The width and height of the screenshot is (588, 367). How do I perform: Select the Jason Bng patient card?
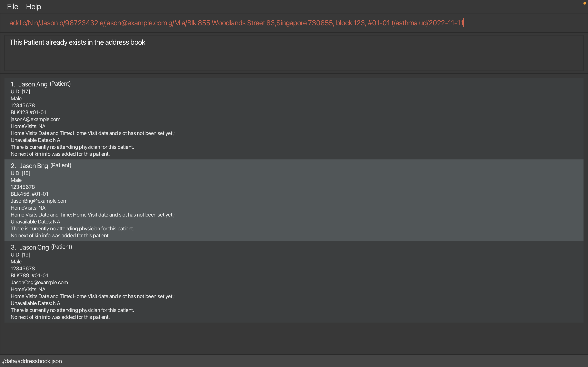coord(294,200)
